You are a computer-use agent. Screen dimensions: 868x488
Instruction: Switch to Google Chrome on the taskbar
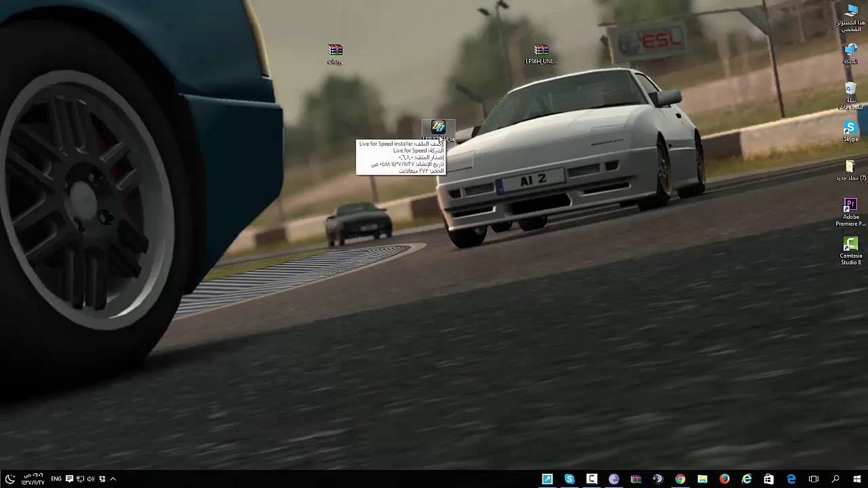(680, 479)
